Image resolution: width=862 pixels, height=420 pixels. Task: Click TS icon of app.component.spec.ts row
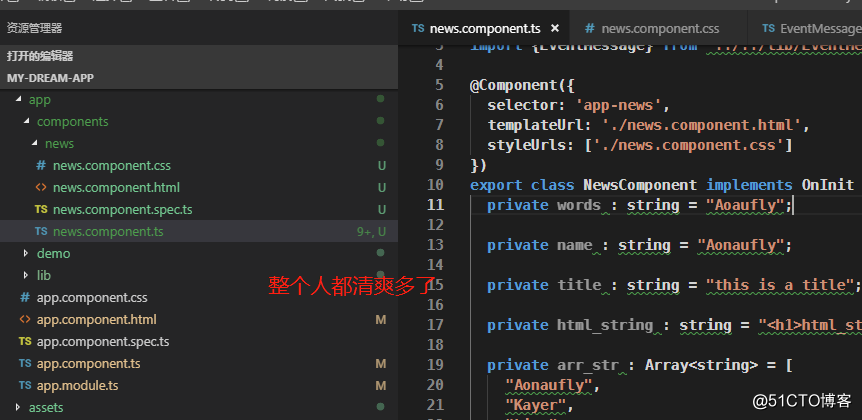click(x=25, y=341)
